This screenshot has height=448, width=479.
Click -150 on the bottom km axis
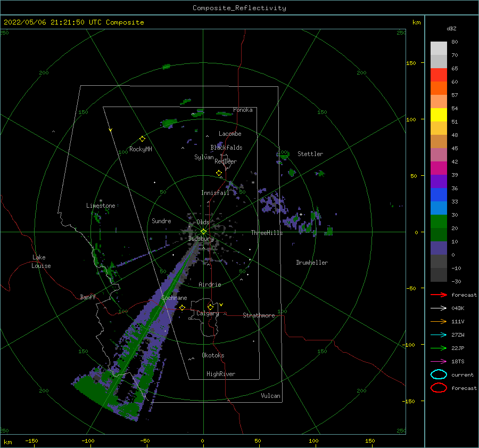(x=32, y=441)
